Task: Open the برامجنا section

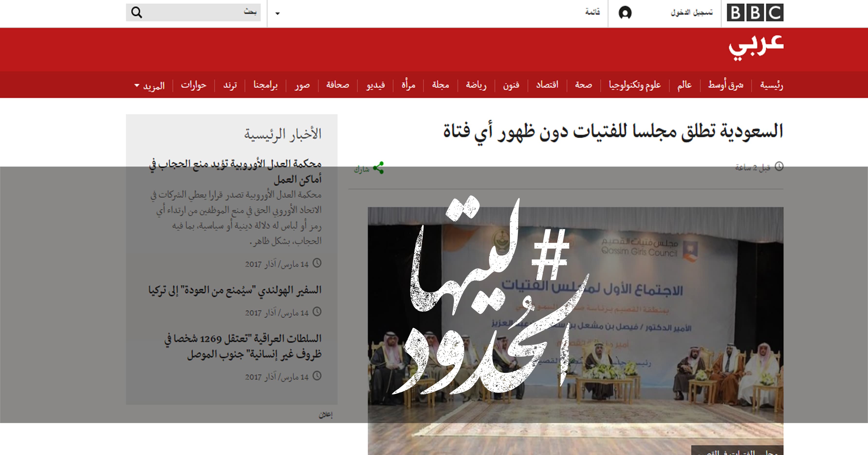Action: tap(265, 85)
